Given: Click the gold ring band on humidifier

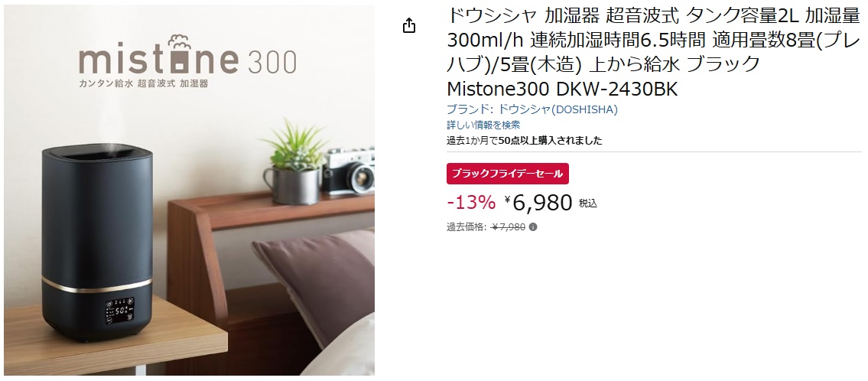Looking at the screenshot, I should tap(97, 285).
